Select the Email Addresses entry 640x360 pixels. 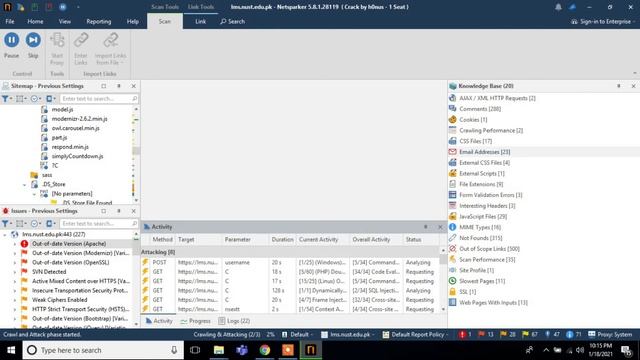[484, 152]
